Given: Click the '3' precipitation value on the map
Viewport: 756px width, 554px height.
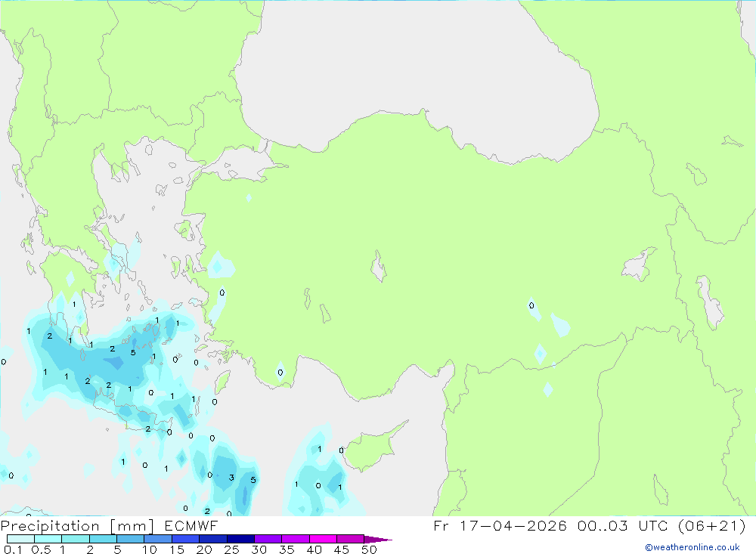Looking at the screenshot, I should coord(231,478).
